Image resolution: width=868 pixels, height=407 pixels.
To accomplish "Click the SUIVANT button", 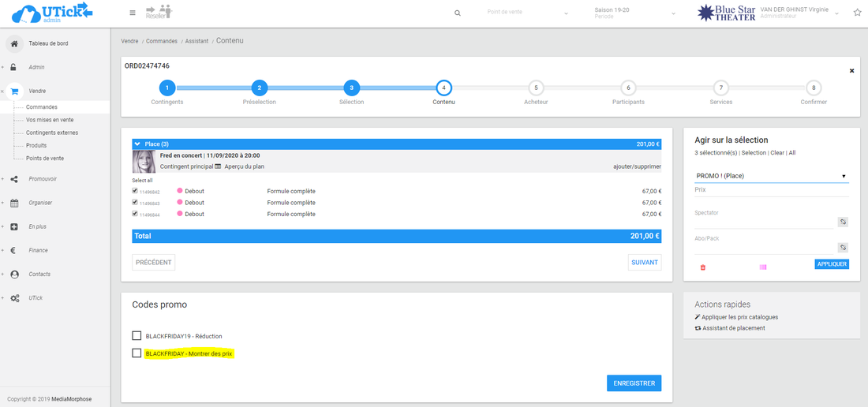I will click(x=644, y=262).
